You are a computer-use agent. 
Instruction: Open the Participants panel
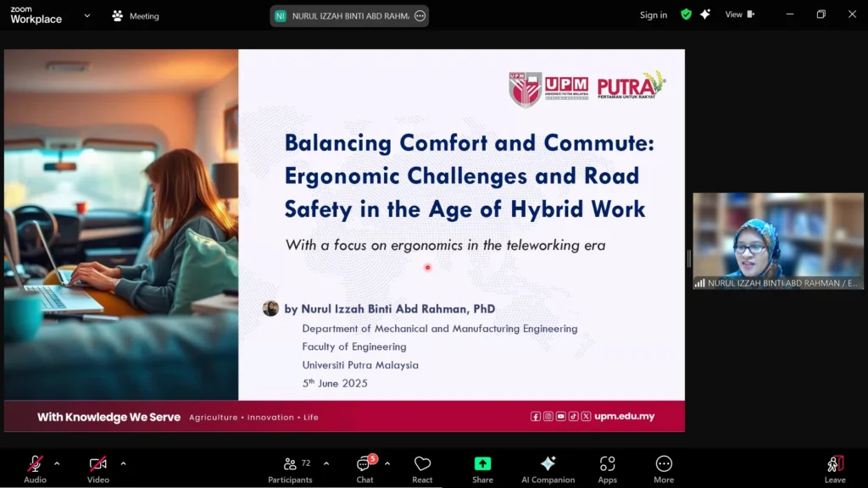290,469
